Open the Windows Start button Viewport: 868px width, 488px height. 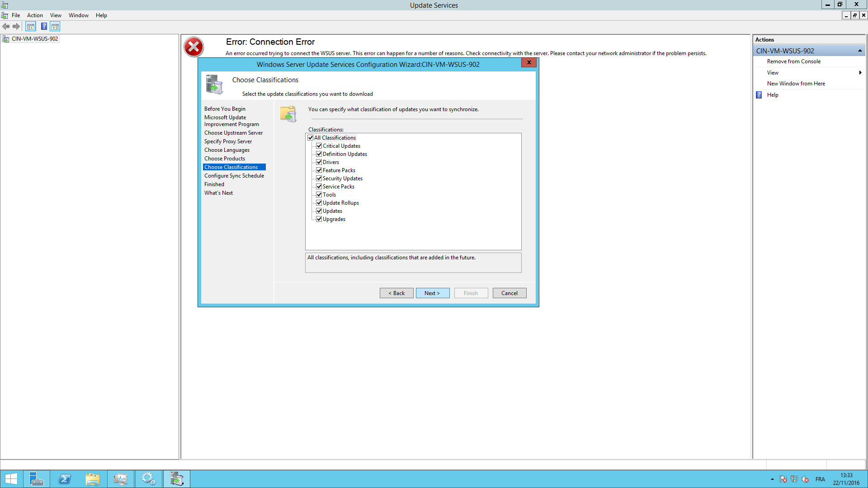[x=11, y=479]
